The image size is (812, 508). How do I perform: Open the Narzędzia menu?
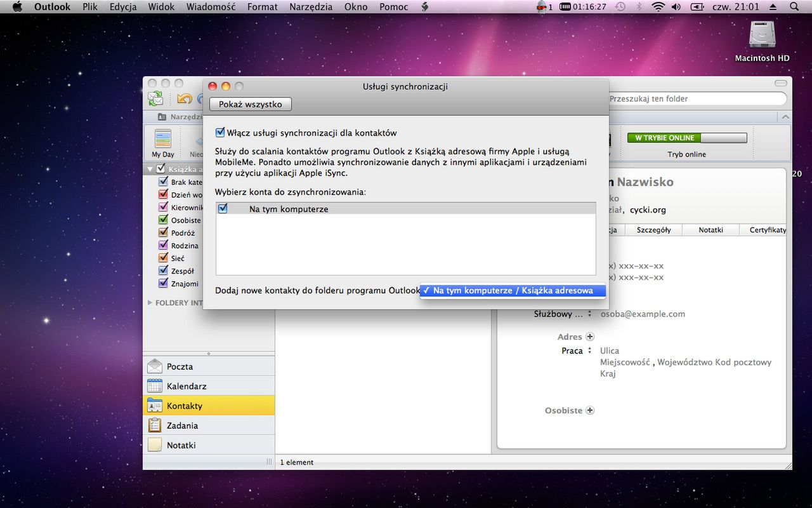tap(311, 6)
